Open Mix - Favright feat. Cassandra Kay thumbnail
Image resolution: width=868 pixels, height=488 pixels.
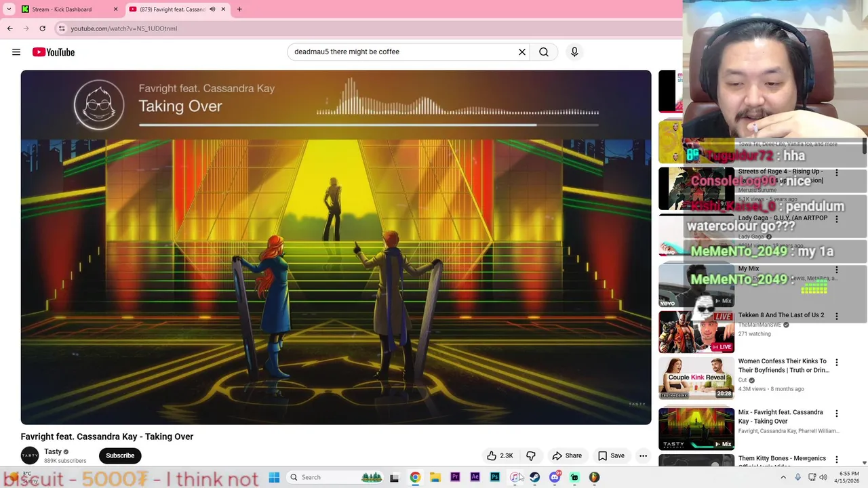coord(696,428)
